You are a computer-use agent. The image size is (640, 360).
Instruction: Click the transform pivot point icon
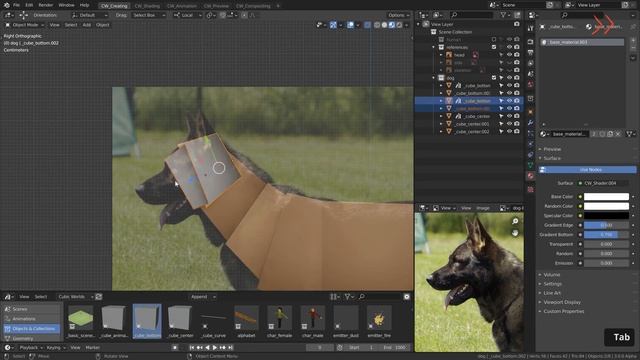211,15
